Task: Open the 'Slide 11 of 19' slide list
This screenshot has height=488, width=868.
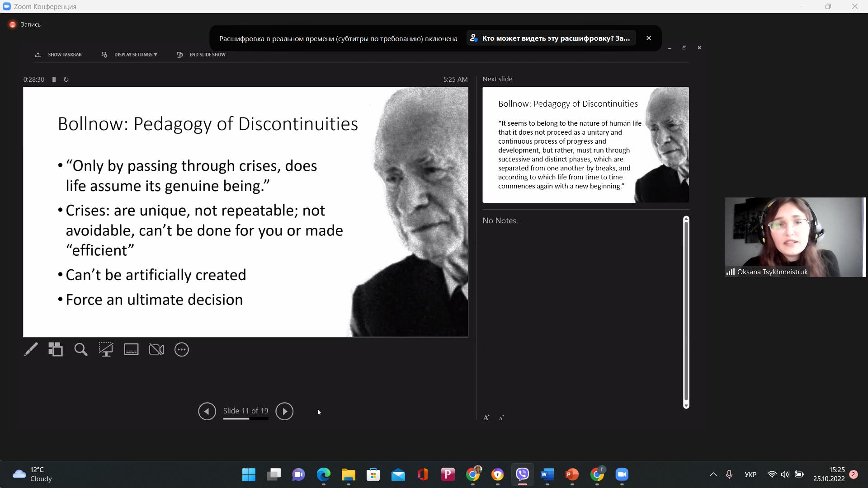Action: pos(245,411)
